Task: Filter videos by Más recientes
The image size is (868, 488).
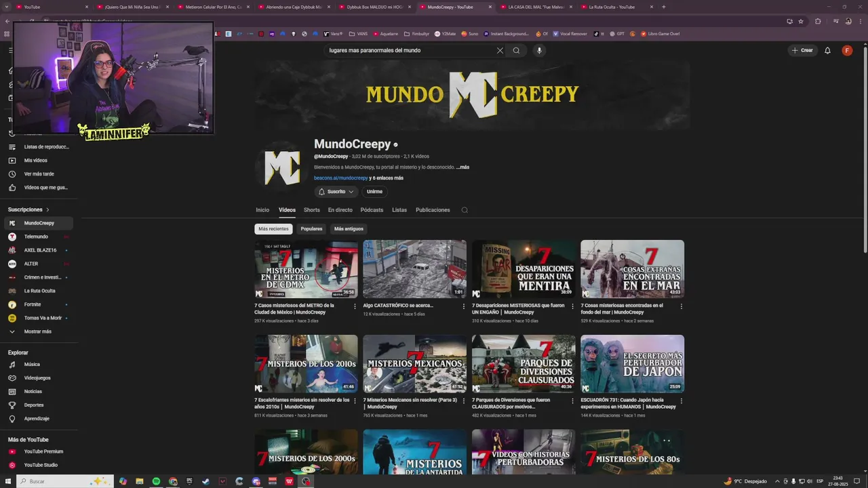Action: point(273,229)
